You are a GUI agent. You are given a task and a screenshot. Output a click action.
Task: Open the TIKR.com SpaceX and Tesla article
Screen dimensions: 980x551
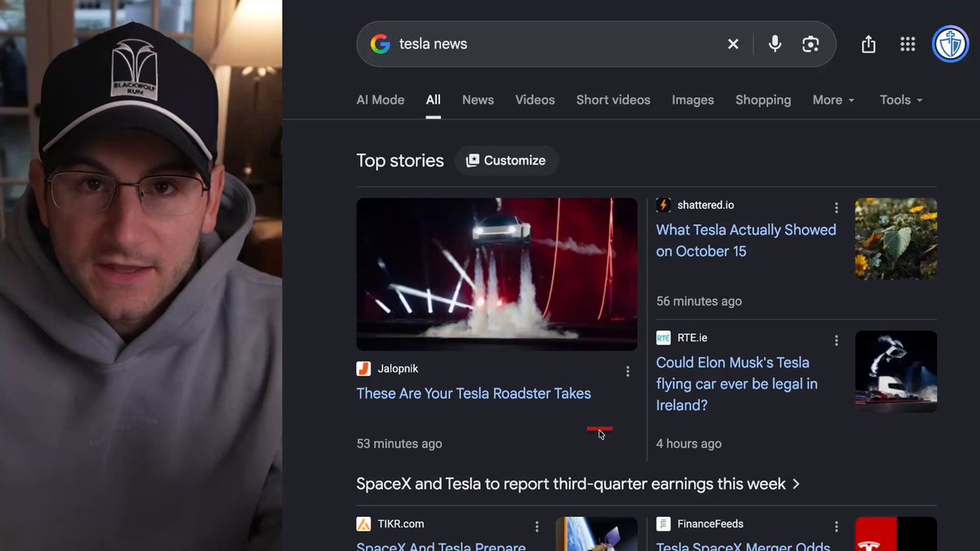click(441, 546)
